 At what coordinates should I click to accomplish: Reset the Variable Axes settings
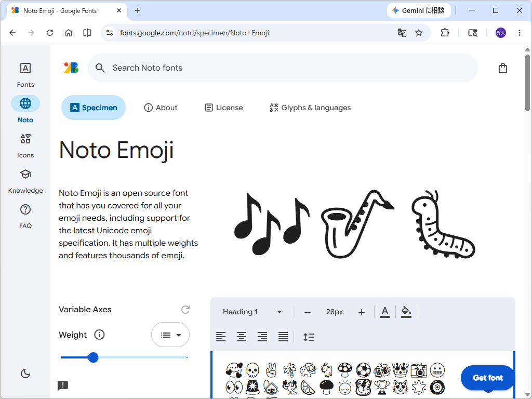pyautogui.click(x=185, y=310)
